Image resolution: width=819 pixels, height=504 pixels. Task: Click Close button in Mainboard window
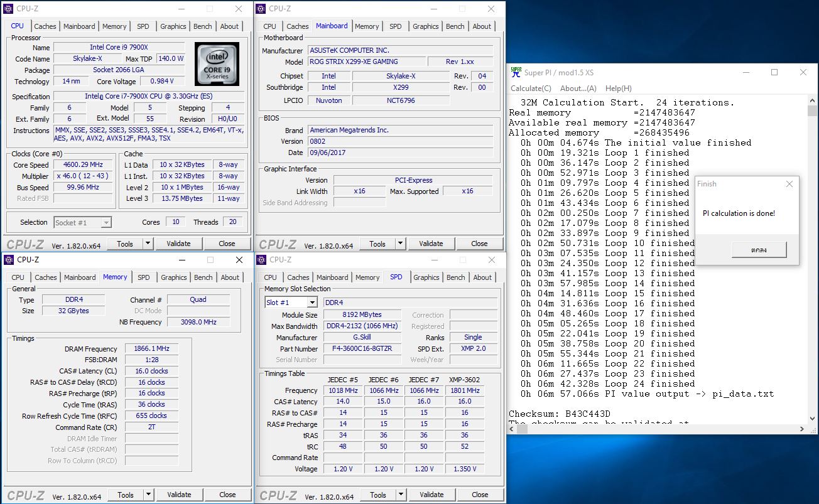point(479,244)
